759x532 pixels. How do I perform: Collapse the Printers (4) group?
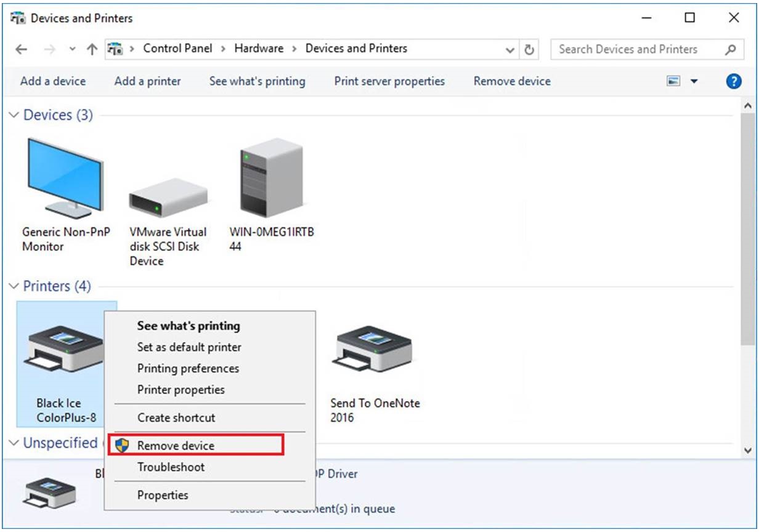coord(14,287)
